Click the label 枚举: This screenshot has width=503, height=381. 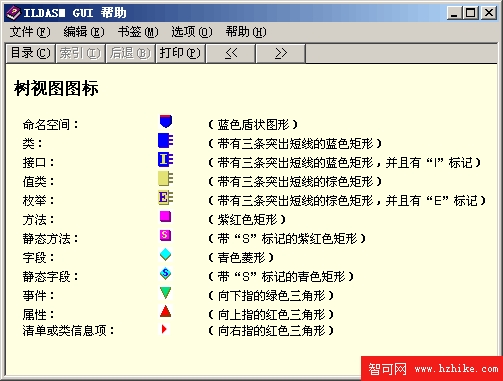coord(38,201)
